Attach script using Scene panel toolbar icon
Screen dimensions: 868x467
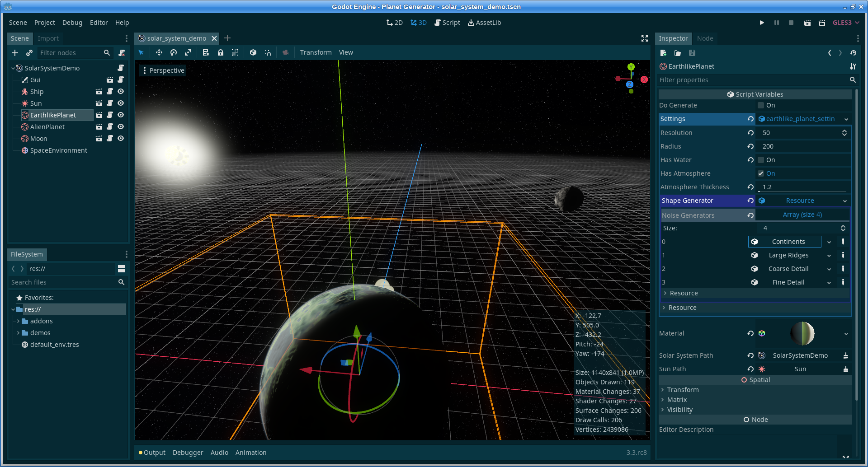coord(122,53)
